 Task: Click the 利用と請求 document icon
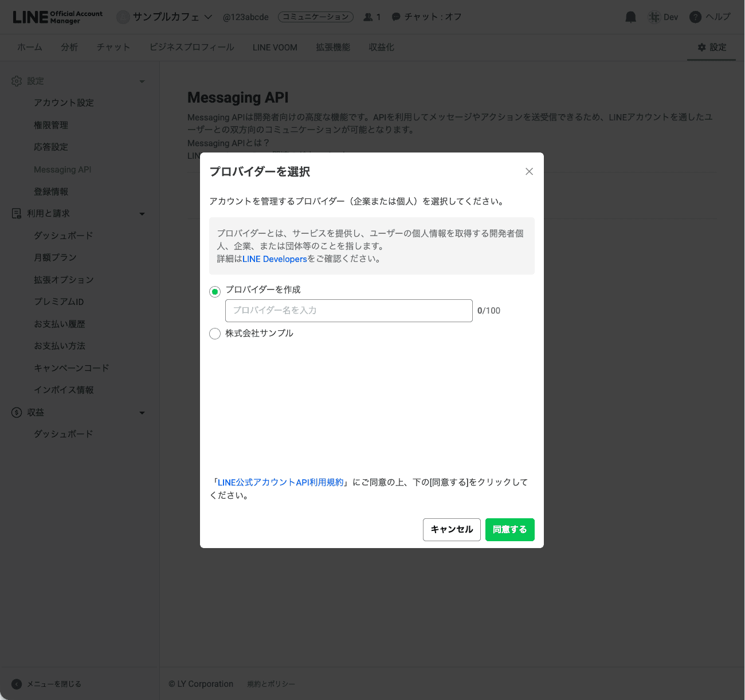17,213
